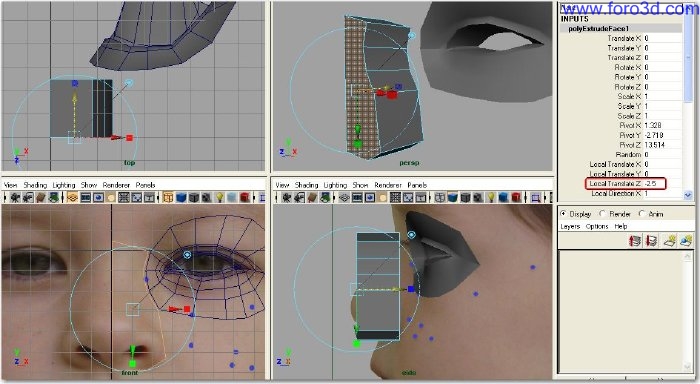This screenshot has height=384, width=700.
Task: Collapse polyExtrudeFace1 input node
Action: click(599, 29)
